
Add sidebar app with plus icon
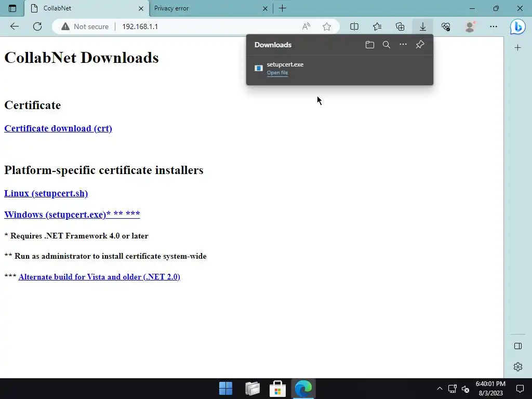tap(518, 48)
